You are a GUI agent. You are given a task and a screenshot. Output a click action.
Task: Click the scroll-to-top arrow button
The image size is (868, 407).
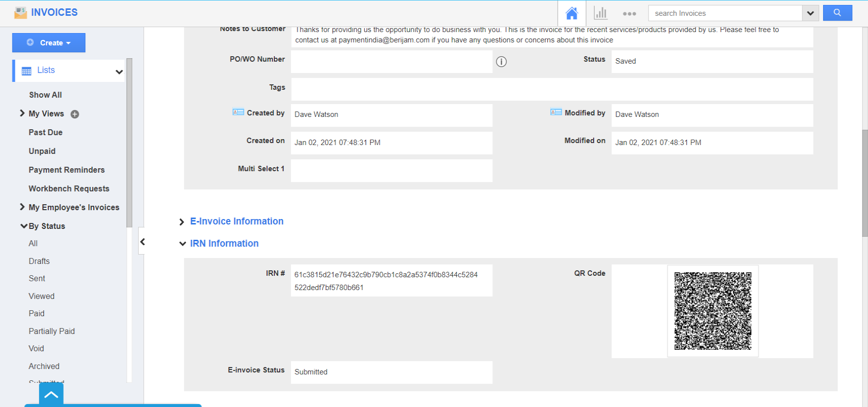[x=51, y=395]
